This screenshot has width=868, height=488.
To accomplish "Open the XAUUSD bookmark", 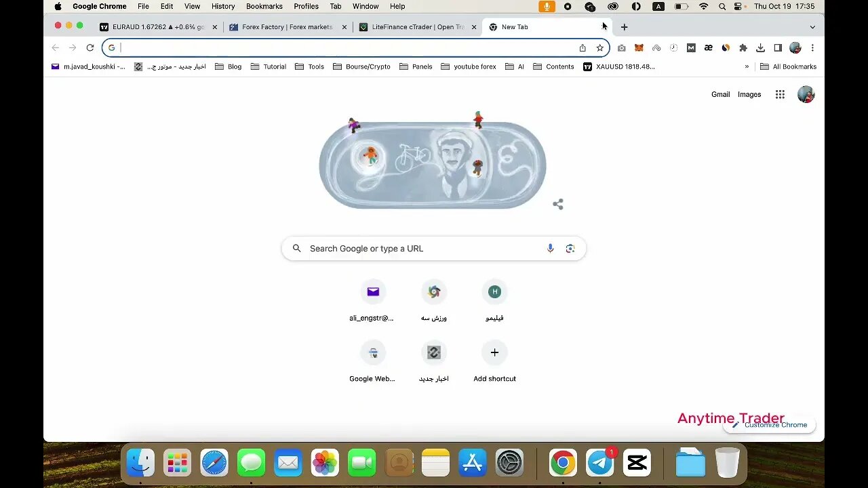I will coord(619,67).
